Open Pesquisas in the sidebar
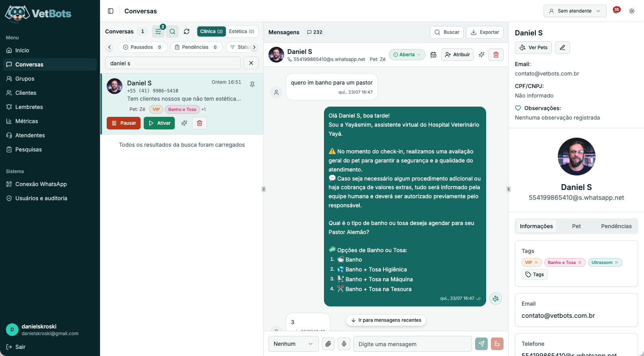Viewport: 644px width, 356px height. (50, 149)
